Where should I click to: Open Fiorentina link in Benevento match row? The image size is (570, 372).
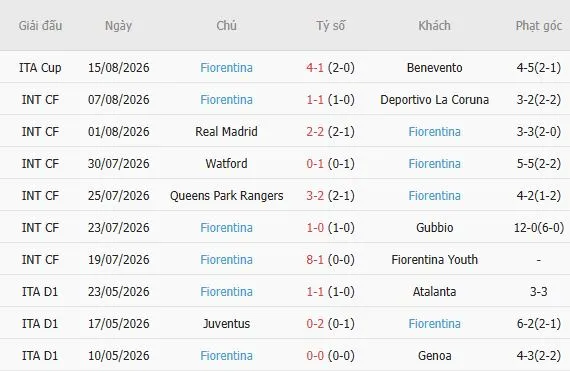pos(226,68)
